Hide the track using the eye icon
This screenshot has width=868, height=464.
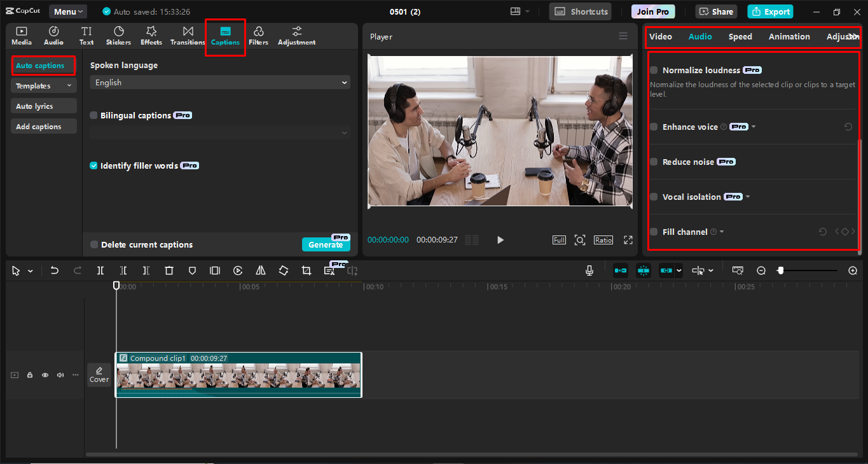45,375
